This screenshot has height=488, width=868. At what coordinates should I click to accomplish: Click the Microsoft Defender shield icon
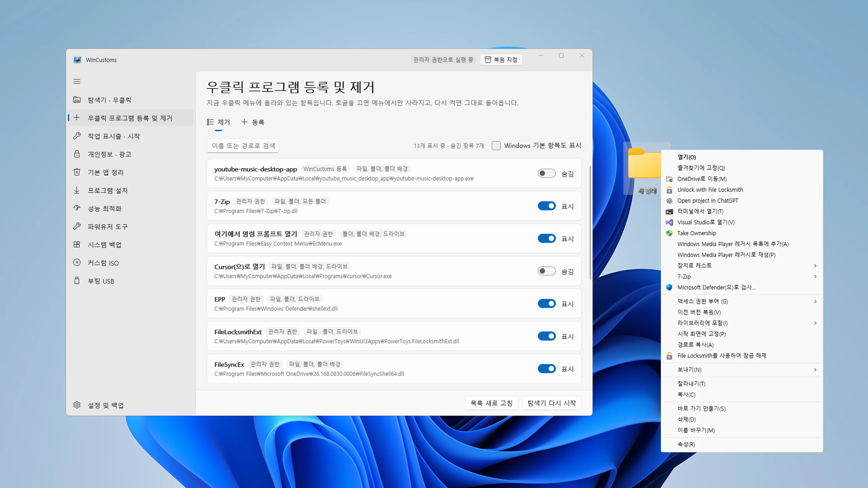click(670, 287)
